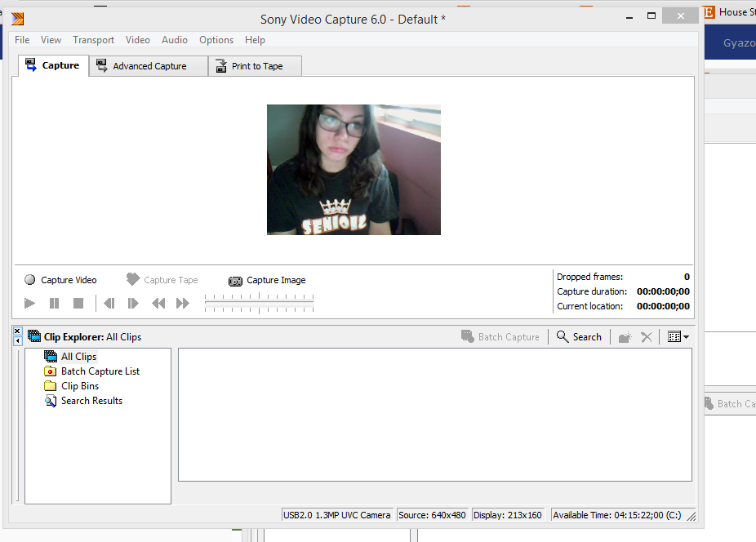
Task: Click the Pause transport button
Action: point(54,304)
